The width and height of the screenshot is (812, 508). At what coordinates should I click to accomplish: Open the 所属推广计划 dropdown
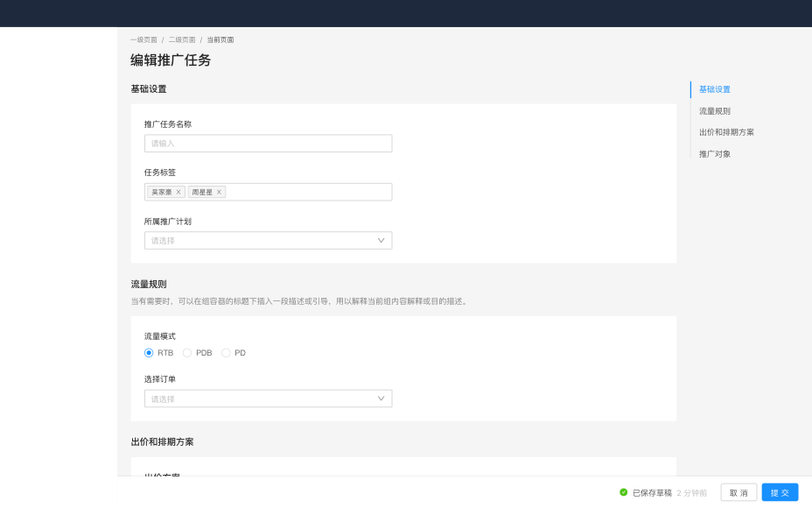[x=269, y=241]
